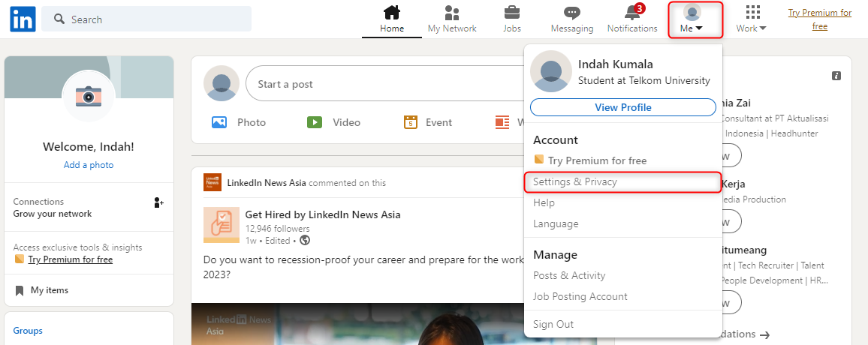Click Indah Kumala's avatar in dropdown

coord(551,70)
